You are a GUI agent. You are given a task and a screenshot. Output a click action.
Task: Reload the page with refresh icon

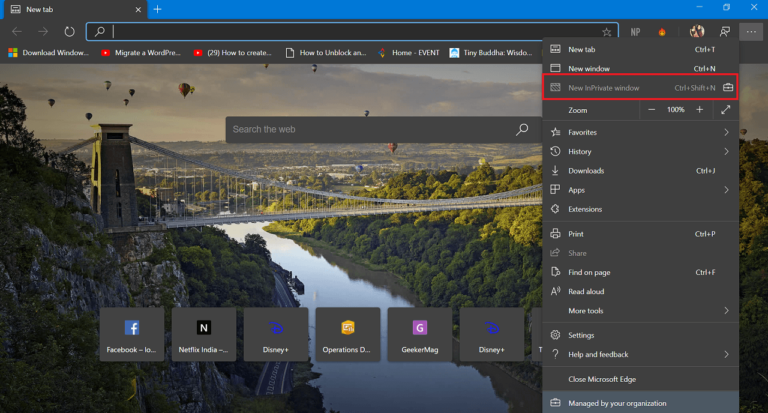70,32
